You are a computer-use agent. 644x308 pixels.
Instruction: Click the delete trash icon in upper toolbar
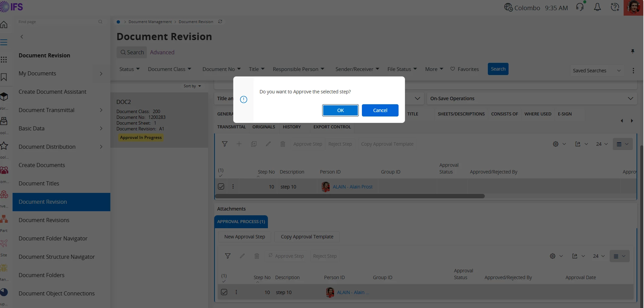coord(283,144)
